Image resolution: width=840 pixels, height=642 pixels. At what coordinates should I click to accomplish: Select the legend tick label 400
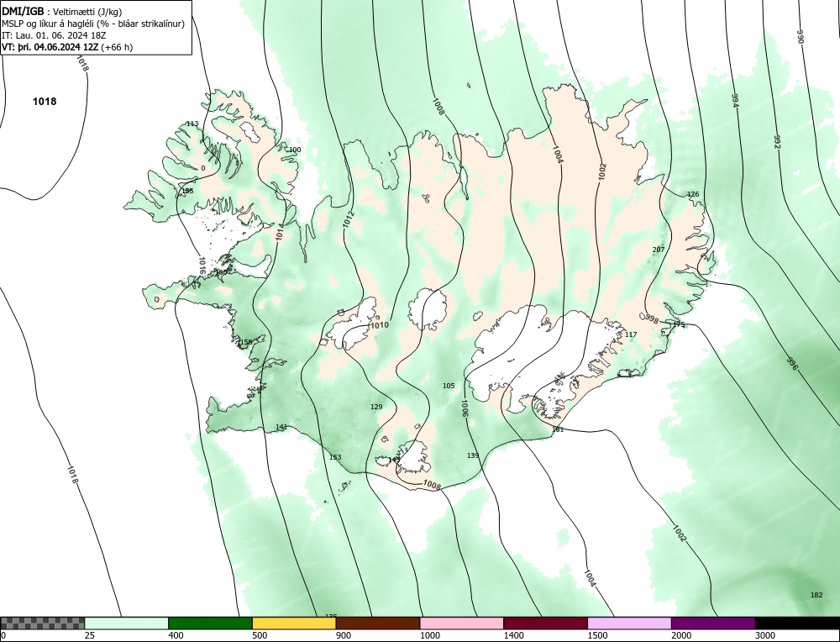[176, 635]
